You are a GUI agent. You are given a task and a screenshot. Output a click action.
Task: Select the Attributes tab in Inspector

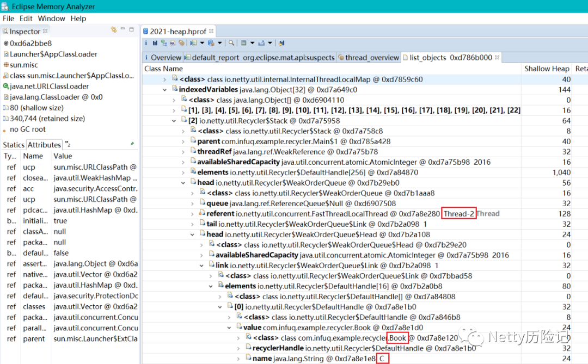click(x=44, y=145)
